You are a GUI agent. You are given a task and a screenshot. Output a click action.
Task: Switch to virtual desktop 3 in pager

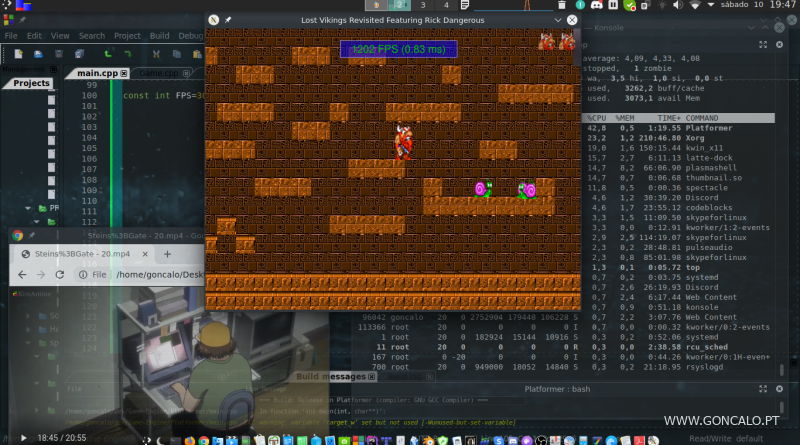point(422,5)
